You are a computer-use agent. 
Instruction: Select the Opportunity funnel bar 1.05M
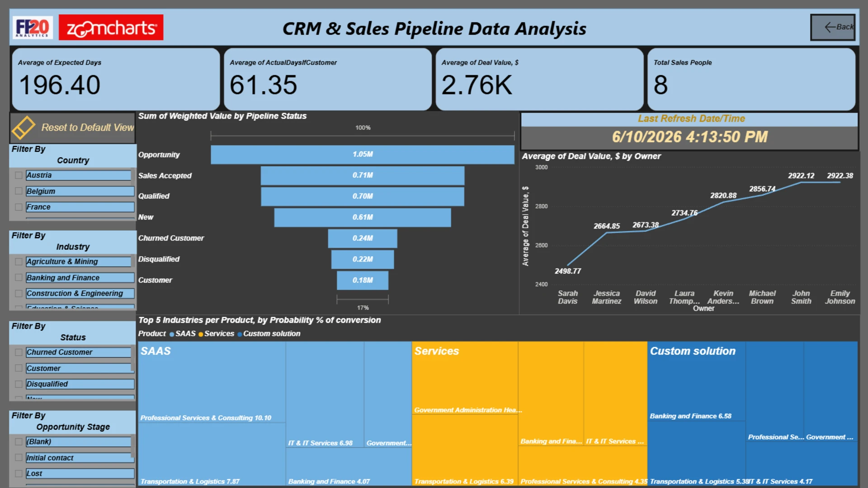point(363,155)
